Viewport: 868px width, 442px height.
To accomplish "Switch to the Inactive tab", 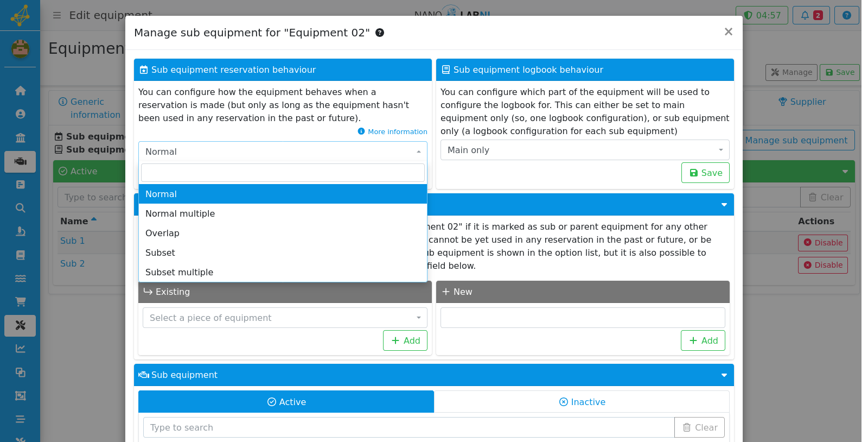I will click(582, 402).
